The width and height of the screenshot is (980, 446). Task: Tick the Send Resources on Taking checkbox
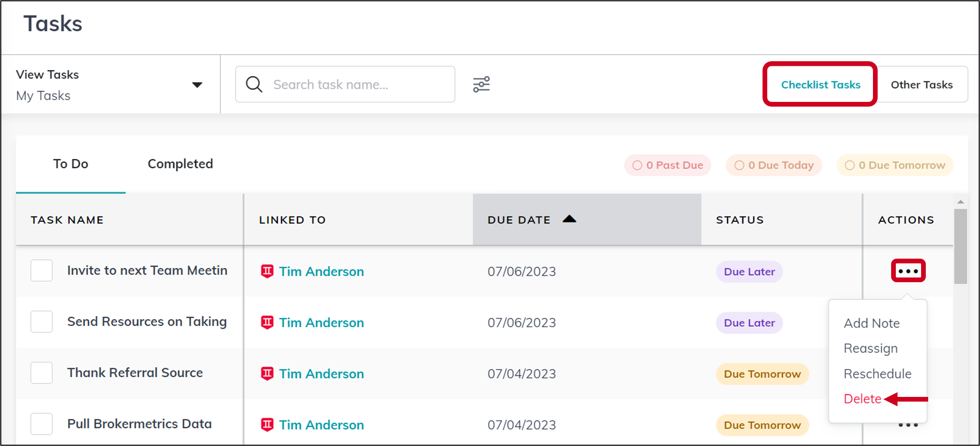pyautogui.click(x=41, y=322)
